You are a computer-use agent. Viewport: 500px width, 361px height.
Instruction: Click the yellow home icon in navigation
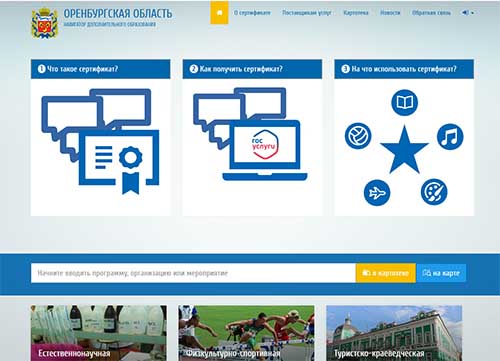pos(219,12)
